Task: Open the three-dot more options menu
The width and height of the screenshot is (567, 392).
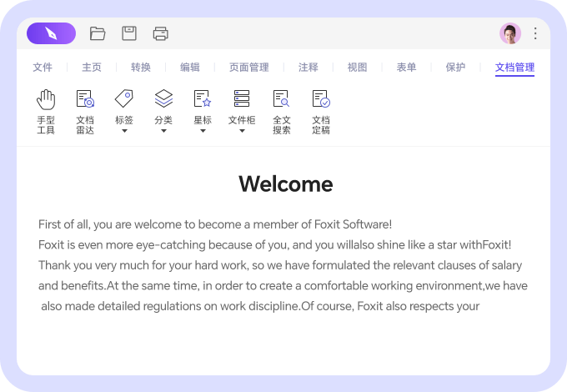Action: pos(535,33)
